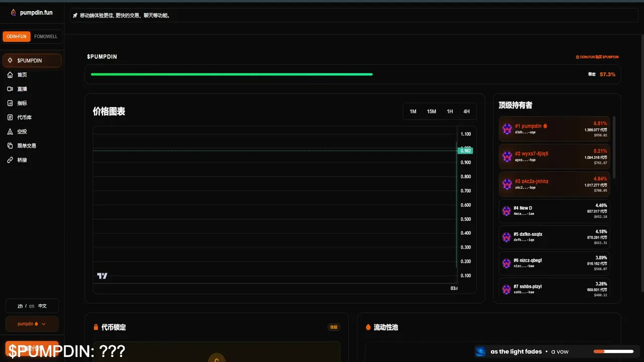Click the avatar of holder #7 sshbs-pizyl
The height and width of the screenshot is (362, 644).
click(507, 289)
